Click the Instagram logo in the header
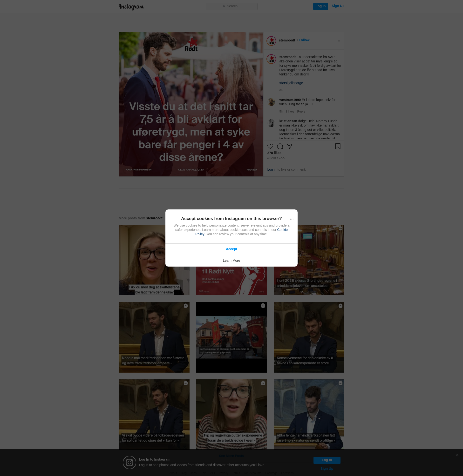 click(131, 7)
